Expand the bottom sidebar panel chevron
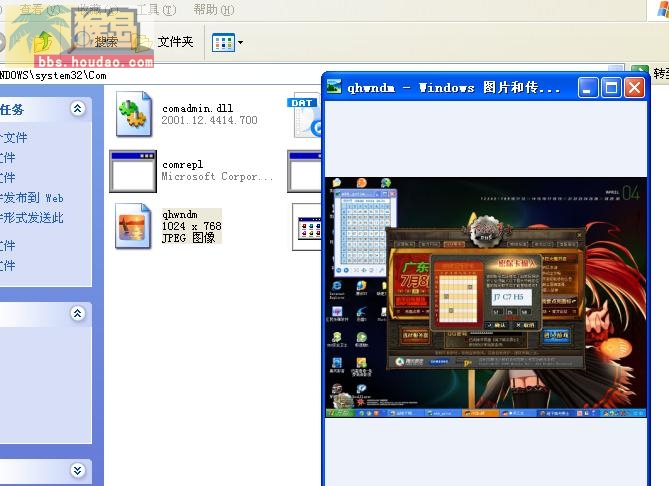669x486 pixels. click(78, 470)
